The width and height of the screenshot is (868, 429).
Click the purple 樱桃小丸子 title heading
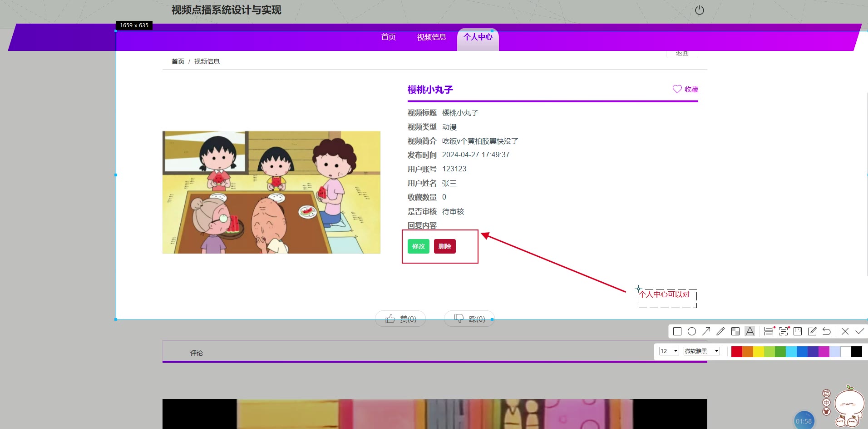pyautogui.click(x=430, y=90)
